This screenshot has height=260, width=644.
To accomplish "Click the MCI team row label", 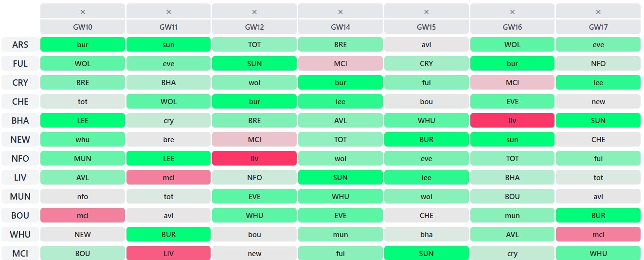I will (x=20, y=254).
